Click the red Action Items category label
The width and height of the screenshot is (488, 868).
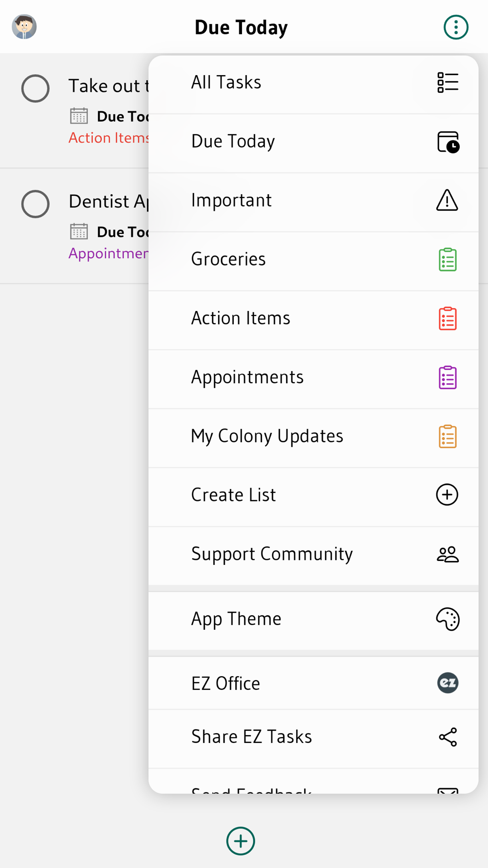click(108, 138)
